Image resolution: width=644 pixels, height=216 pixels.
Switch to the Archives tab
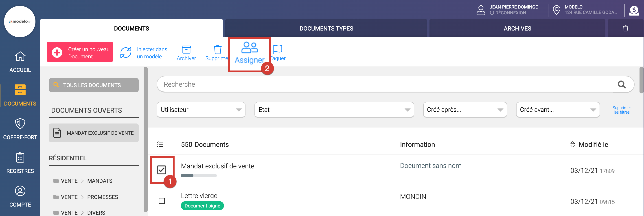coord(517,29)
